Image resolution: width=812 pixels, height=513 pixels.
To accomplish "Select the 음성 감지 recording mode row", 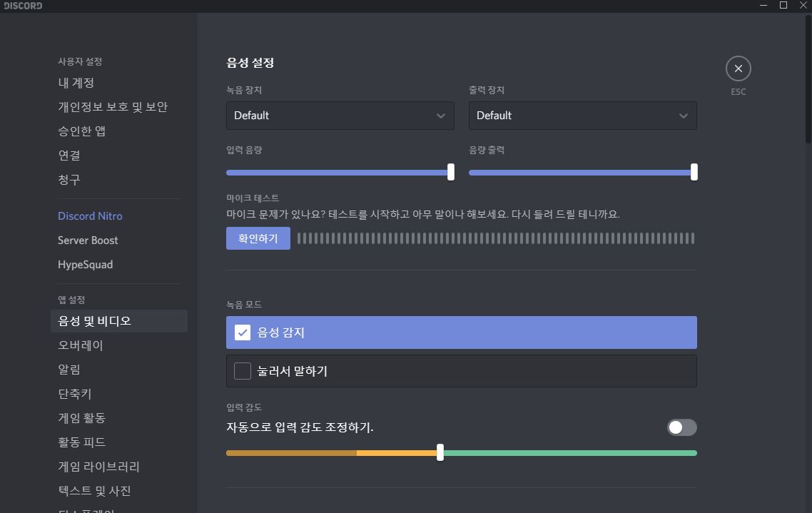I will pyautogui.click(x=462, y=332).
